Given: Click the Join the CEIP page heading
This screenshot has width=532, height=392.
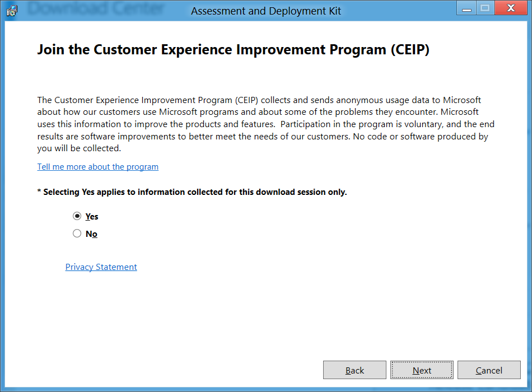Looking at the screenshot, I should [x=233, y=50].
